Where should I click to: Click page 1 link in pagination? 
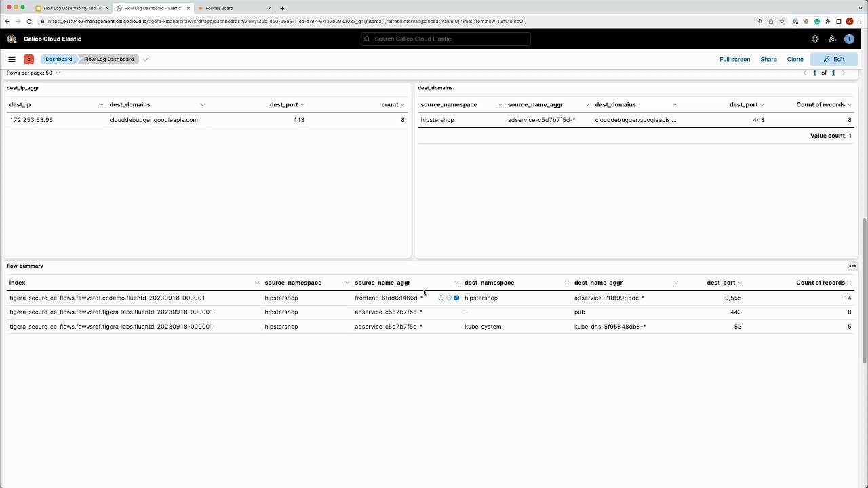pyautogui.click(x=814, y=73)
